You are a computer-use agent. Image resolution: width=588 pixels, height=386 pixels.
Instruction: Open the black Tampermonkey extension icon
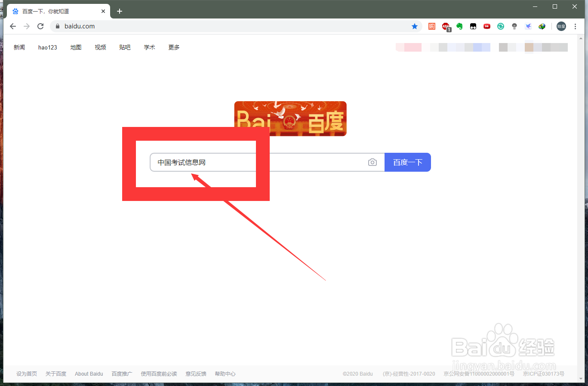[473, 26]
